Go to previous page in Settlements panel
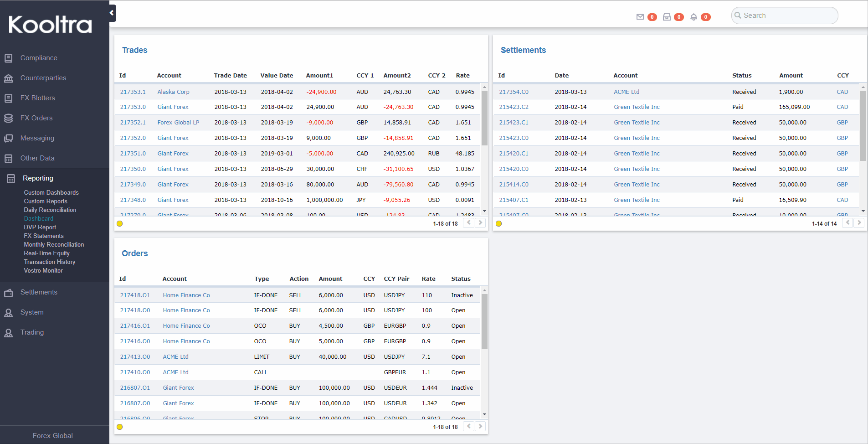The width and height of the screenshot is (868, 444). click(x=847, y=223)
